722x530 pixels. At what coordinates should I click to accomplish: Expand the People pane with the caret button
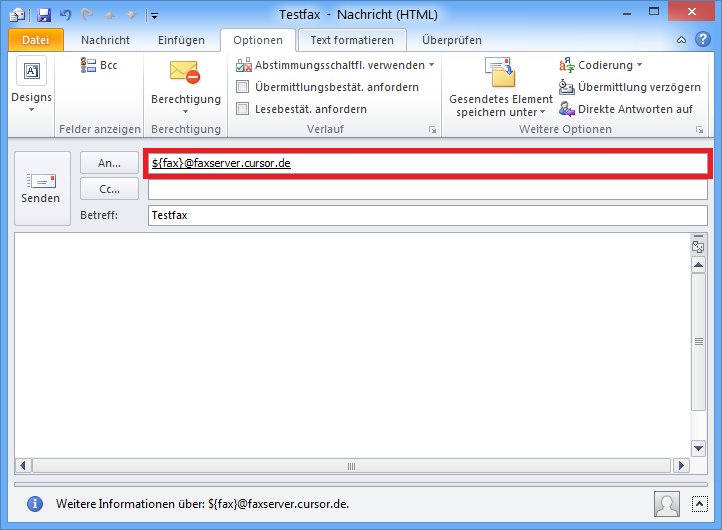(699, 504)
